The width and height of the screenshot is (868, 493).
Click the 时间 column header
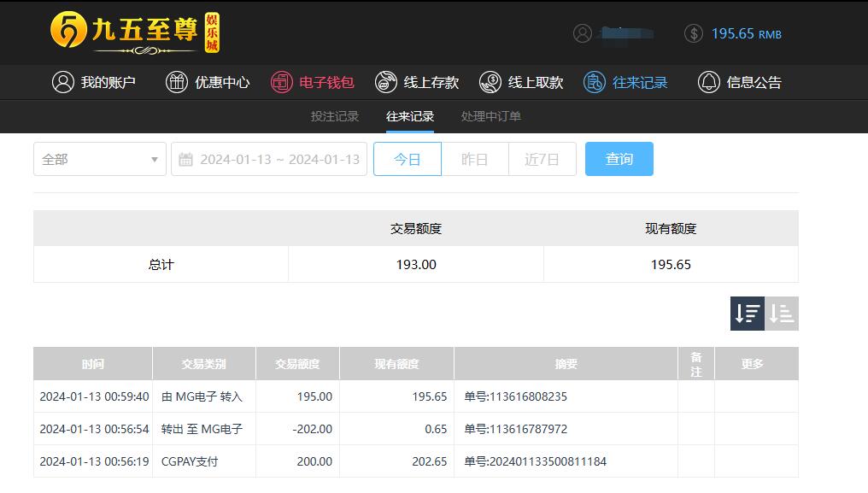pos(93,364)
